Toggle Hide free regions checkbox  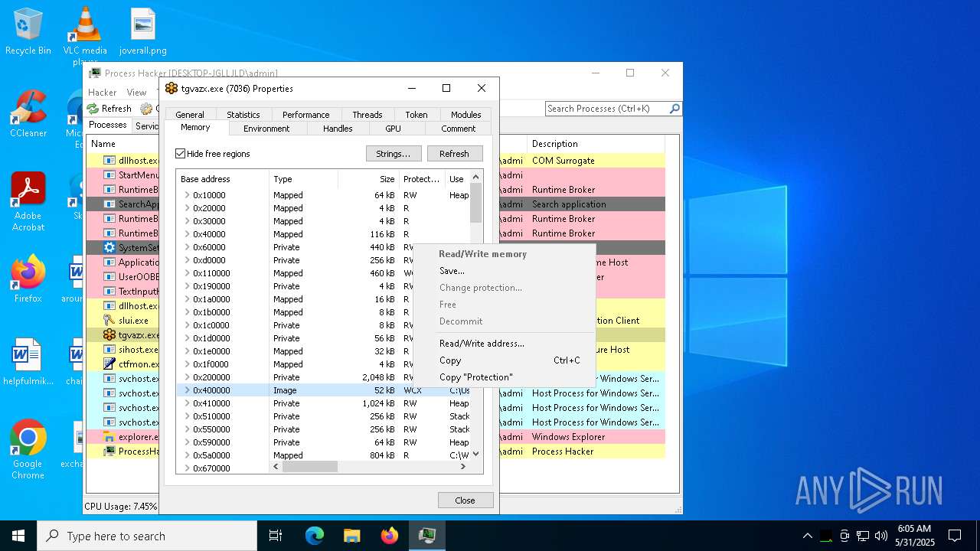pos(181,154)
